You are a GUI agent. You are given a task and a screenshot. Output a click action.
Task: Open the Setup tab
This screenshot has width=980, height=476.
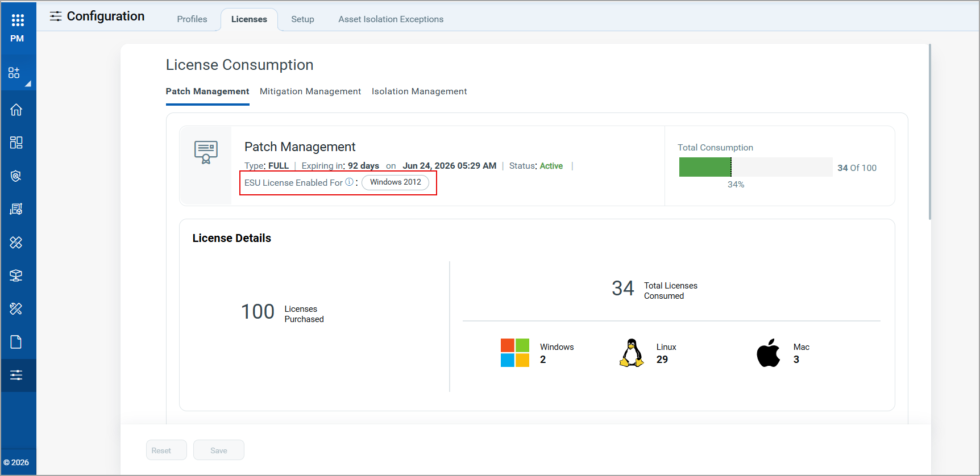[x=302, y=19]
